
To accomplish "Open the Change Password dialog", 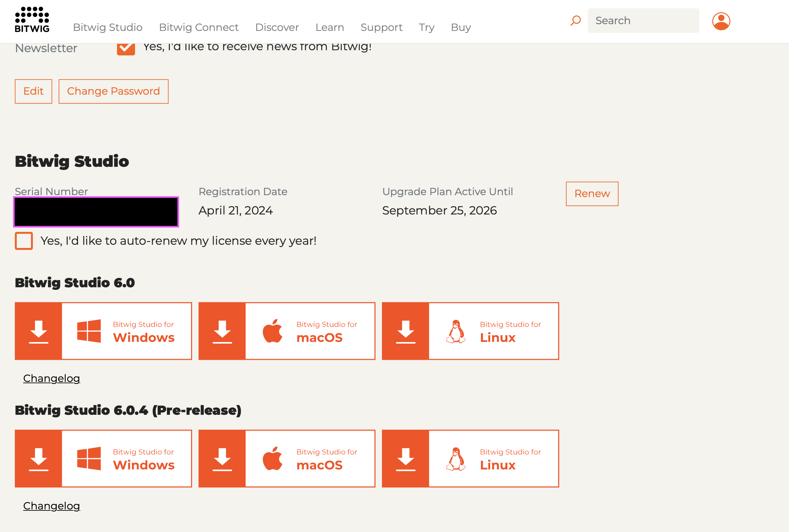I will pos(113,91).
